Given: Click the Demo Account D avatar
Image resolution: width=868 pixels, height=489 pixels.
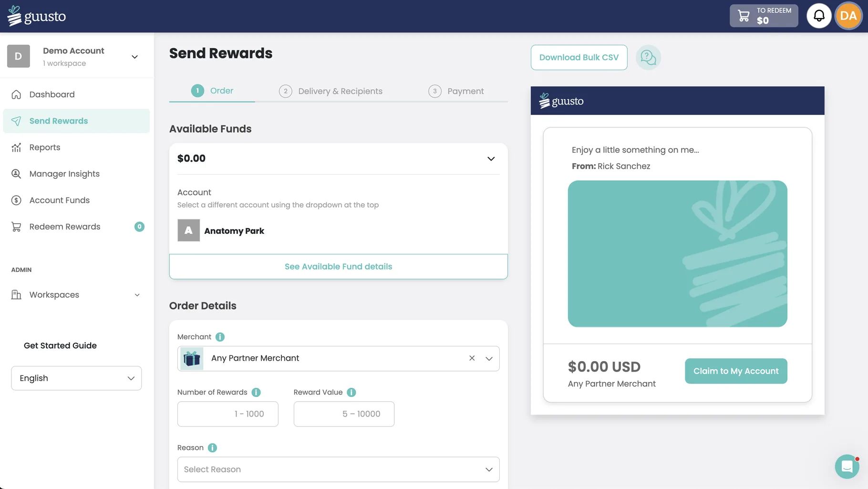Looking at the screenshot, I should (19, 56).
